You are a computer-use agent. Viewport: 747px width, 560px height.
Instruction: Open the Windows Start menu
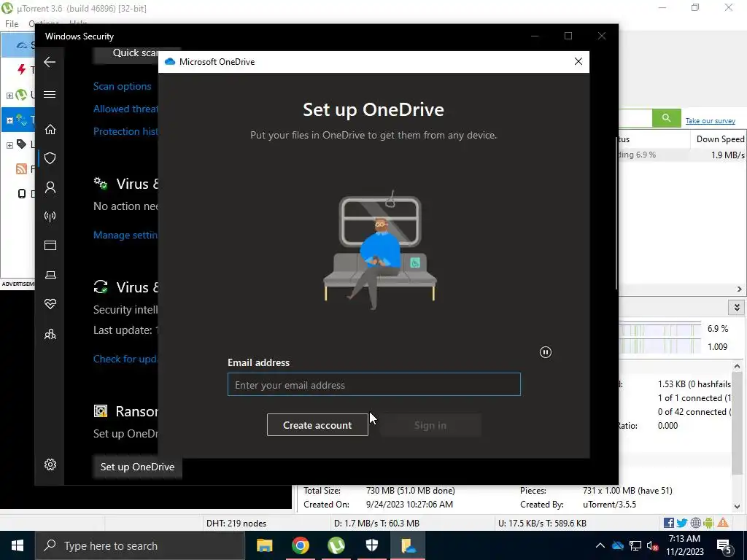(18, 545)
